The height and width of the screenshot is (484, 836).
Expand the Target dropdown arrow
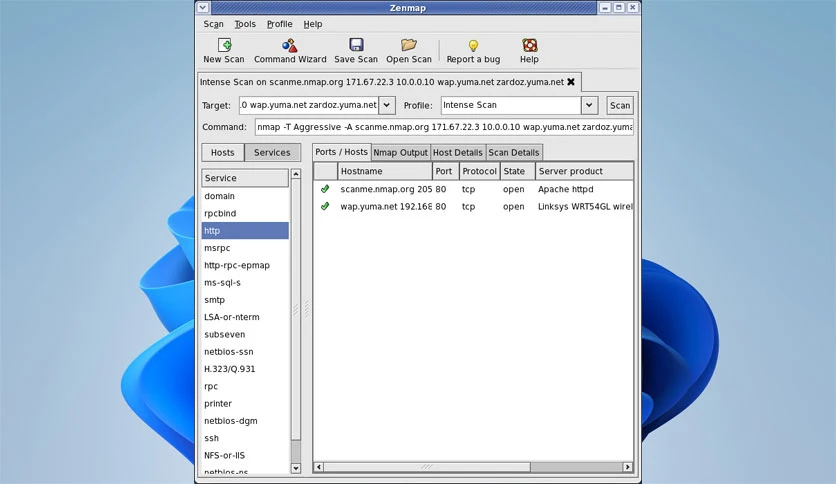387,105
